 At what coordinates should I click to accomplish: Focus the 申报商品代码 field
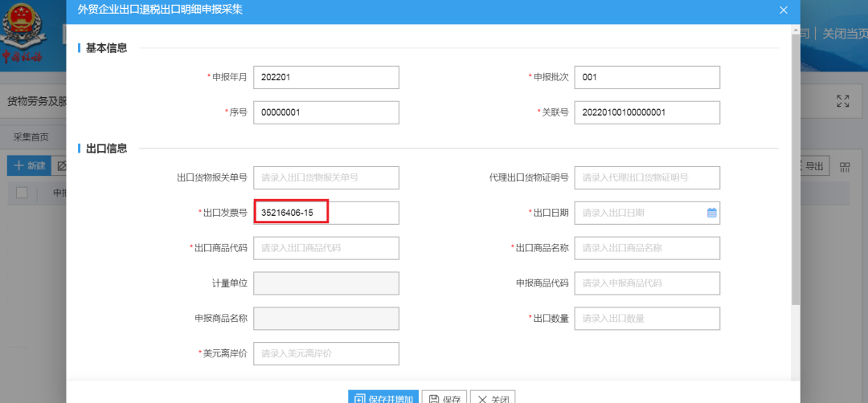[x=647, y=283]
